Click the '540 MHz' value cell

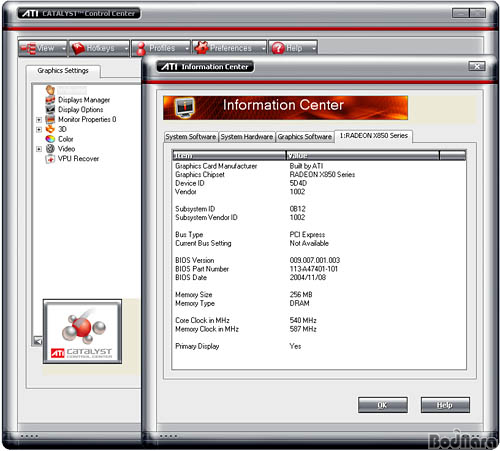[303, 320]
